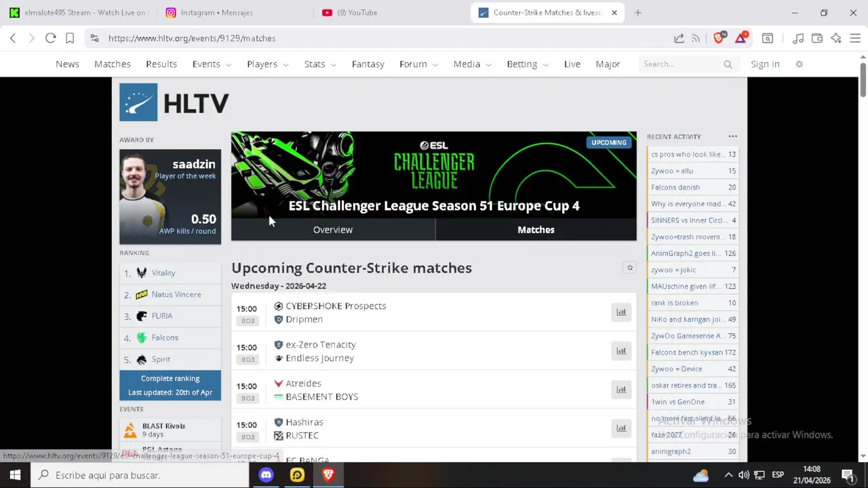Open 'Falcons danish' forum thread
This screenshot has width=868, height=488.
coord(675,187)
